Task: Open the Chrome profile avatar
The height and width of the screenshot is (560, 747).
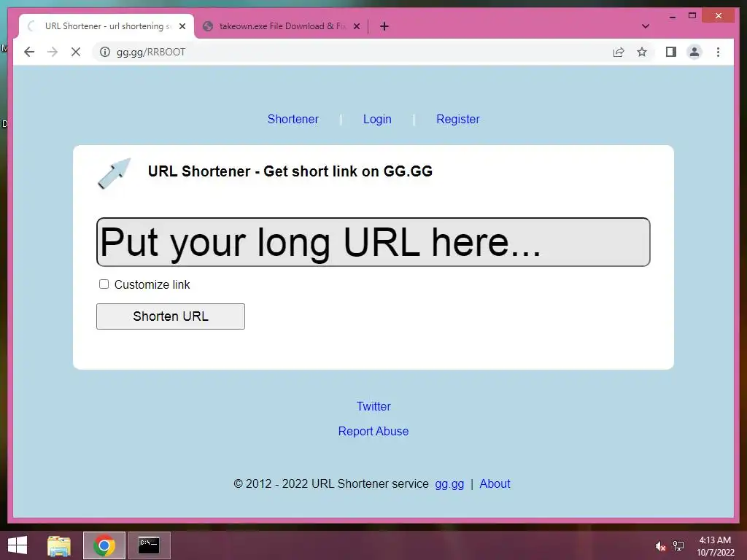Action: [694, 52]
